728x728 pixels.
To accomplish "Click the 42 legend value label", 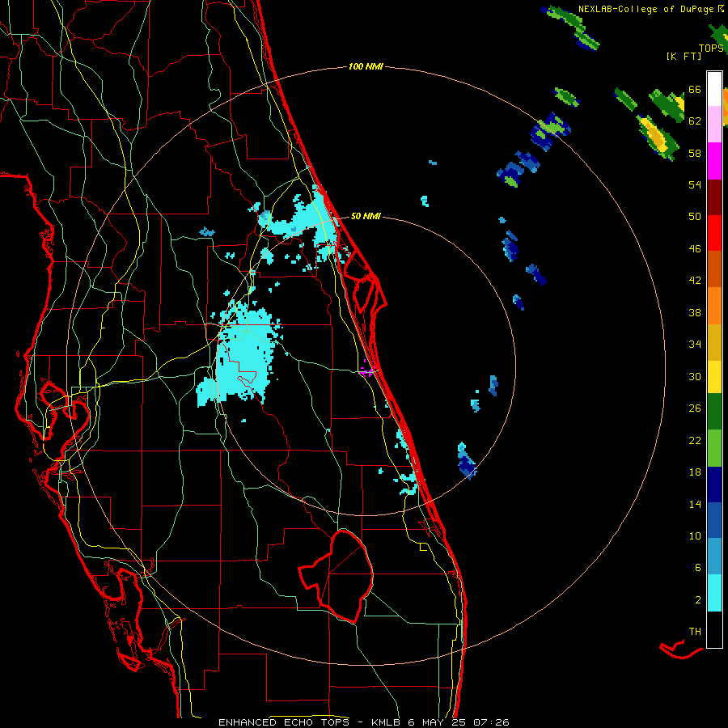I will [695, 281].
